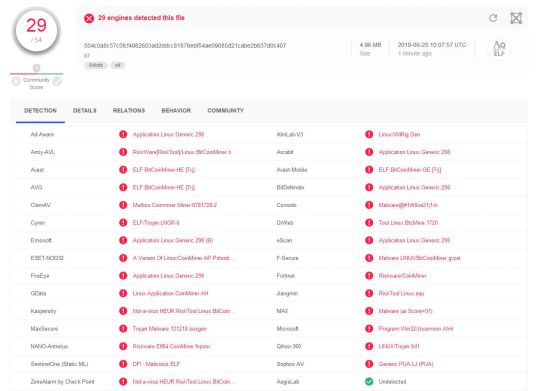Screen dimensions: 554x391
Task: Click the alert icon in the Emsisoft row
Action: point(123,240)
